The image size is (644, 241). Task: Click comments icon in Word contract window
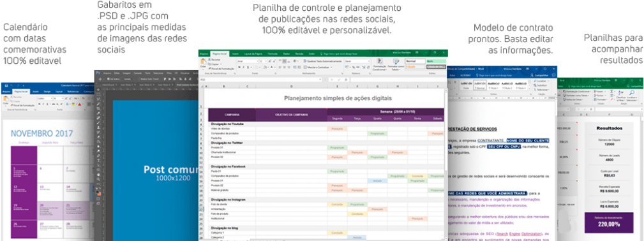553,75
